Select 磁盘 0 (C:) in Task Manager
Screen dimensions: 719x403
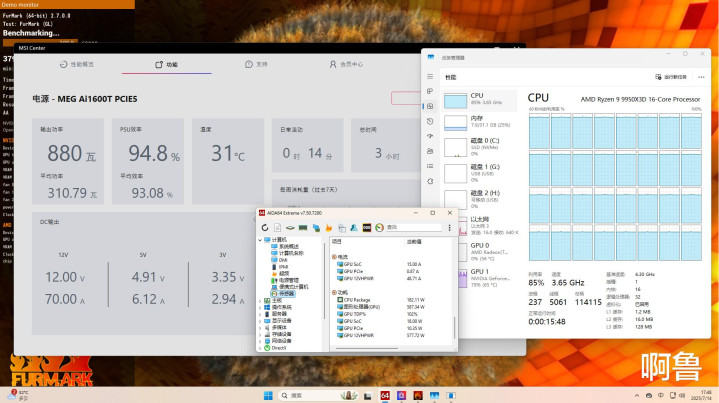480,147
